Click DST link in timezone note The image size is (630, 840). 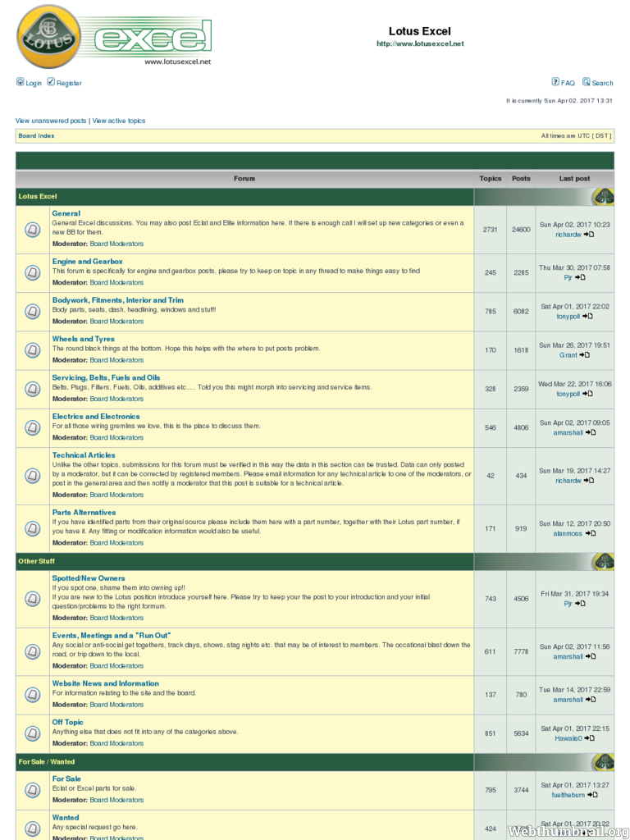click(x=601, y=135)
